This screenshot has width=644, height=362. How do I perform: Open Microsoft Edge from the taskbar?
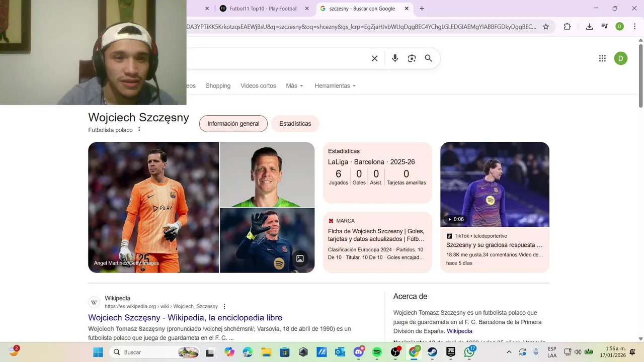pyautogui.click(x=248, y=352)
